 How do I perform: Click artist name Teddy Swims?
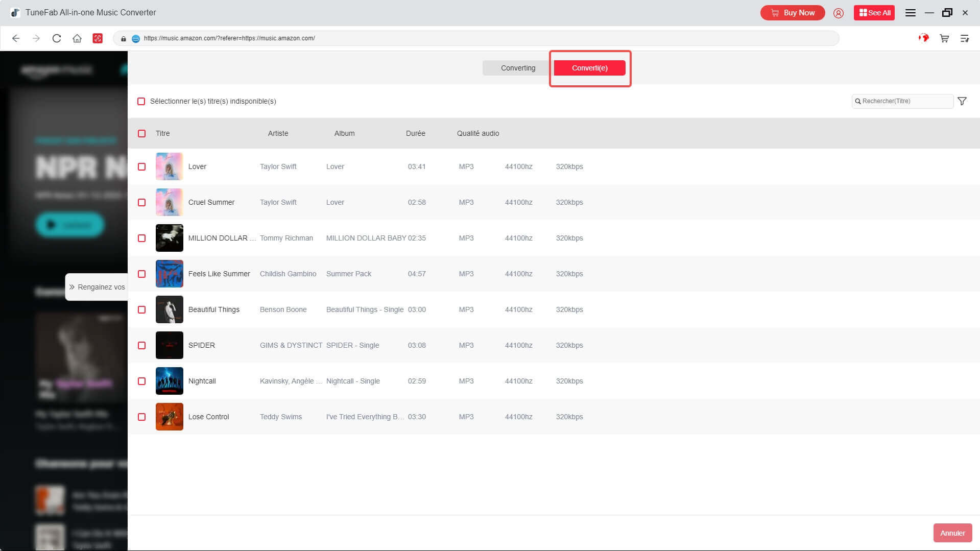[x=281, y=417]
